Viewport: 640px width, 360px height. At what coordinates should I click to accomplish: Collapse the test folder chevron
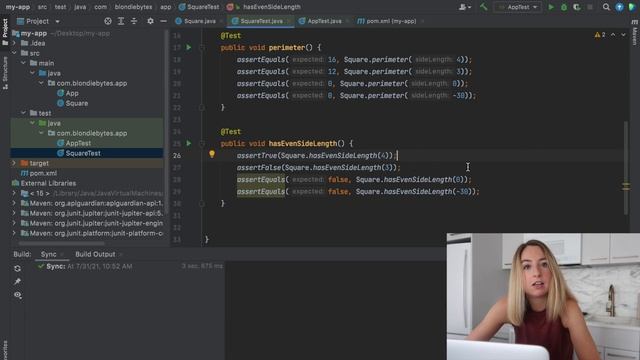tap(23, 113)
